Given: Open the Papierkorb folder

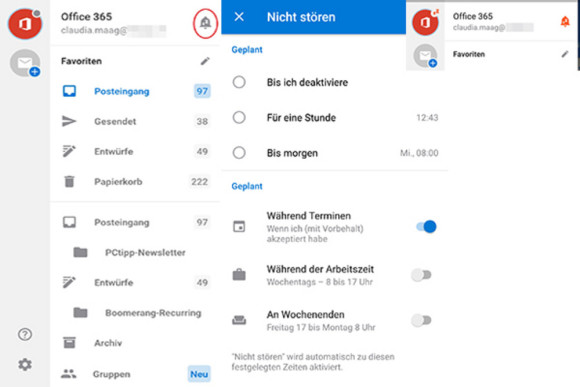Looking at the screenshot, I should pyautogui.click(x=135, y=182).
